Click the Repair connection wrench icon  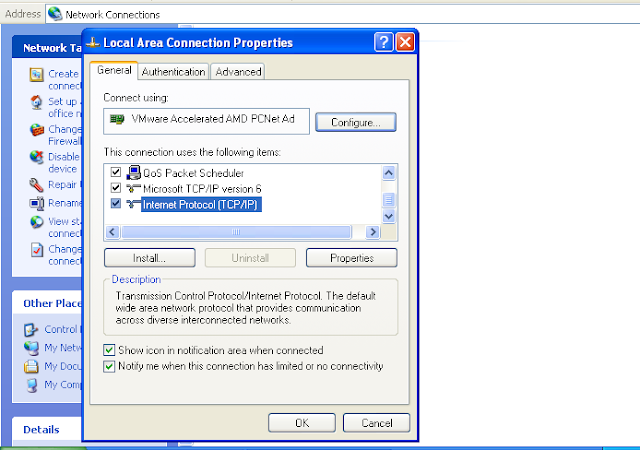point(36,185)
